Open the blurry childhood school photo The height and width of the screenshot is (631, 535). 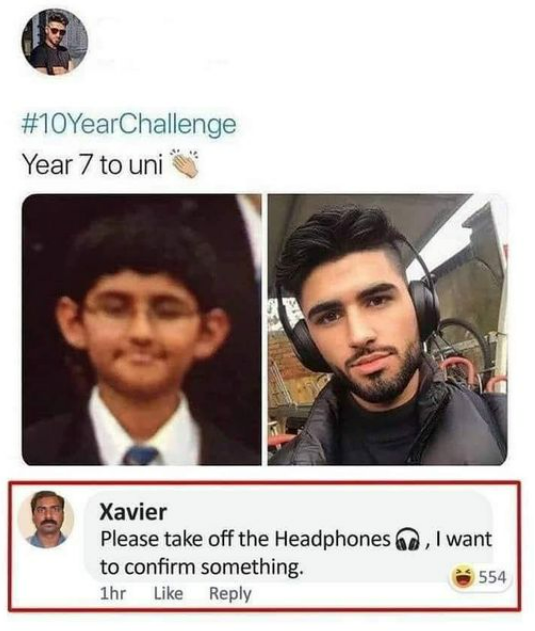click(x=142, y=329)
